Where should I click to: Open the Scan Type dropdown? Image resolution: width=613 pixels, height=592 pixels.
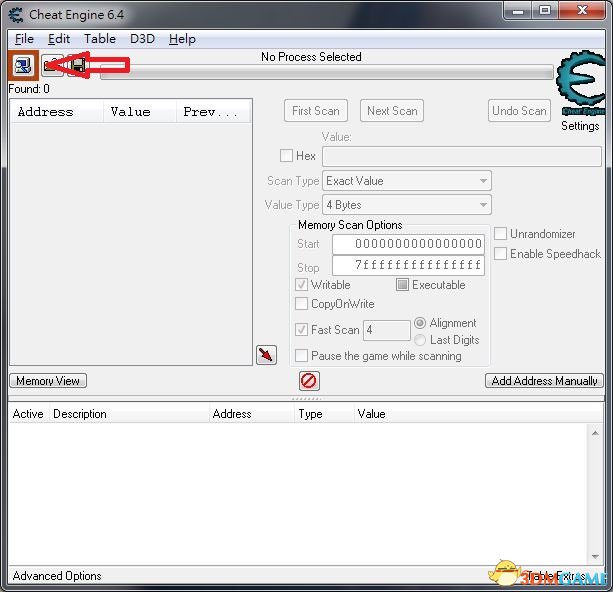tap(407, 181)
